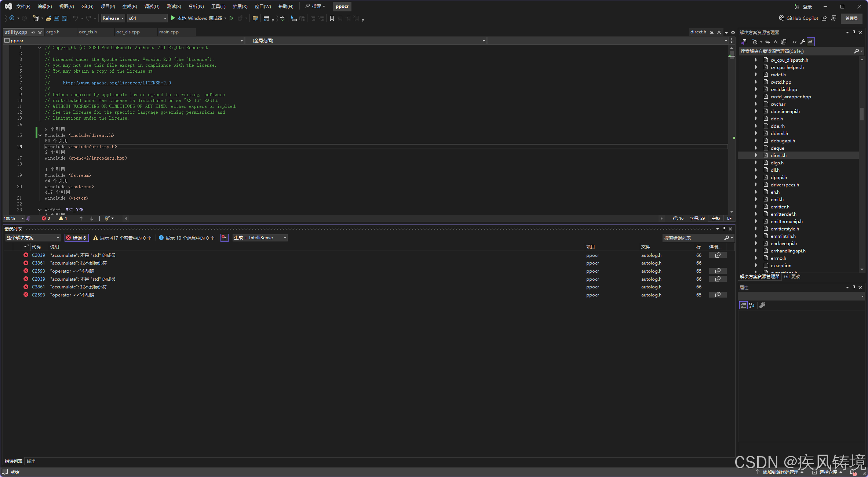868x477 pixels.
Task: Open the x64 platform dropdown
Action: (147, 18)
